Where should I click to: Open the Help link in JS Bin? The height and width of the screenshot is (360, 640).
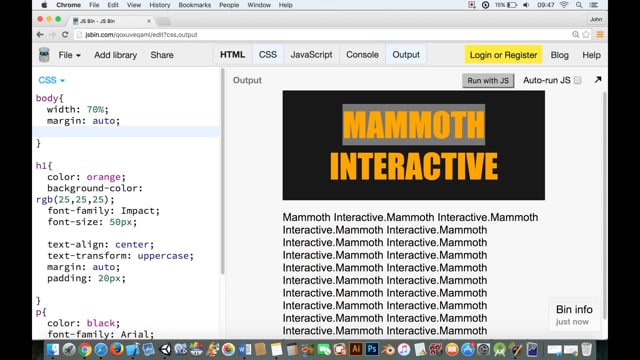(591, 55)
